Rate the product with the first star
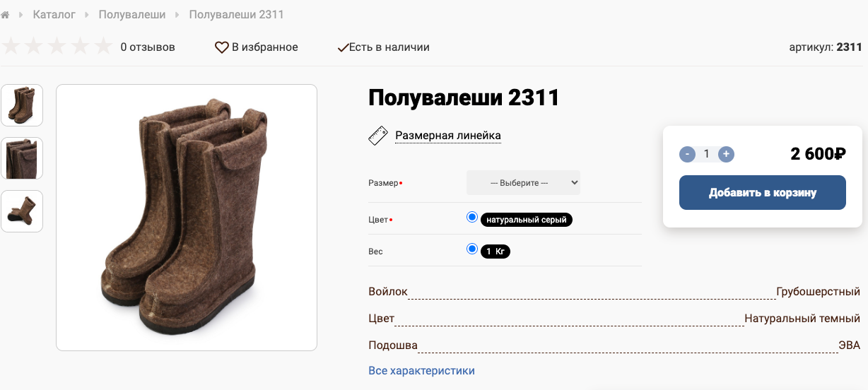 click(x=11, y=47)
